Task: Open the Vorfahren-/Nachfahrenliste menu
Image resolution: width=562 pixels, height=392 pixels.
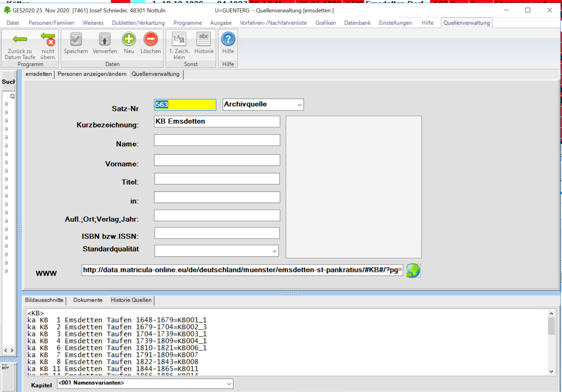Action: 273,23
